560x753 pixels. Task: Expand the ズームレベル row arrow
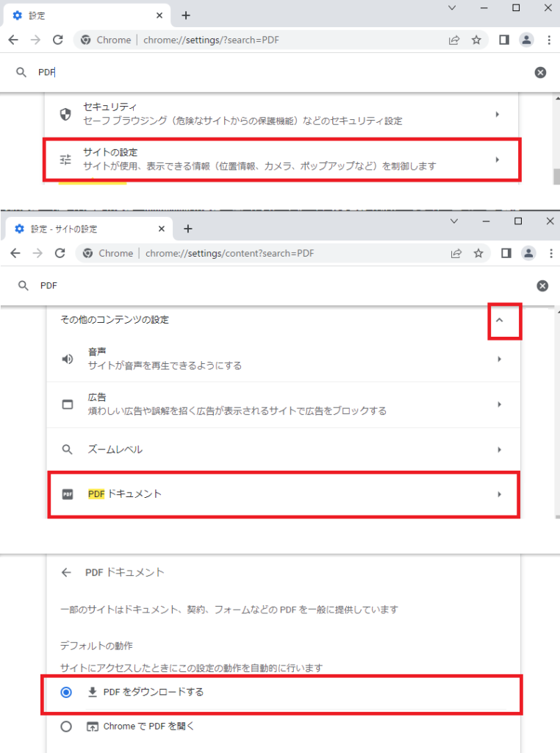tap(499, 449)
